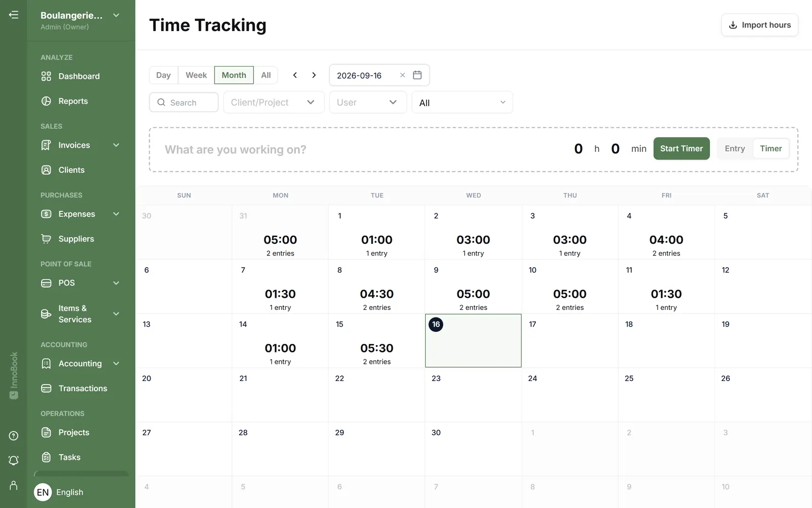Click the Tasks clipboard icon

(x=46, y=457)
